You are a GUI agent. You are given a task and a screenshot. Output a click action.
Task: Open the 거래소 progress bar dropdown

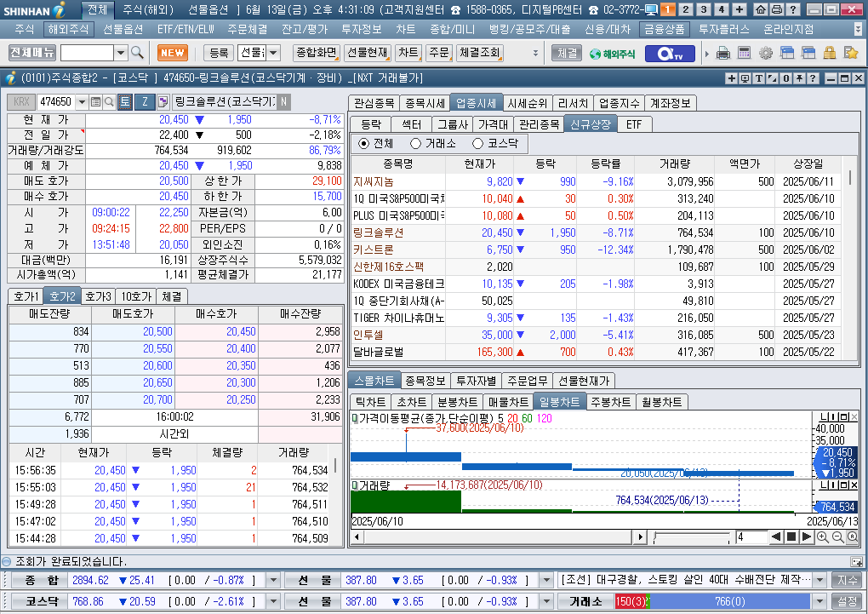819,601
